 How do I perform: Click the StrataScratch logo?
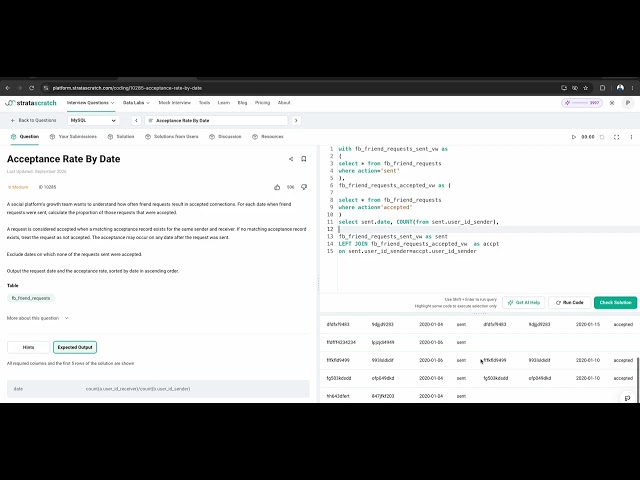31,103
